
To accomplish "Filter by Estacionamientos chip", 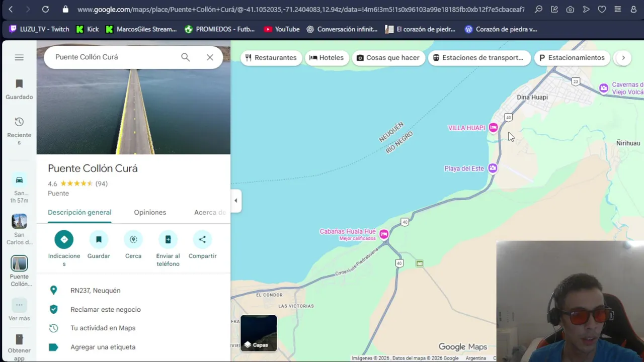I will (x=572, y=58).
